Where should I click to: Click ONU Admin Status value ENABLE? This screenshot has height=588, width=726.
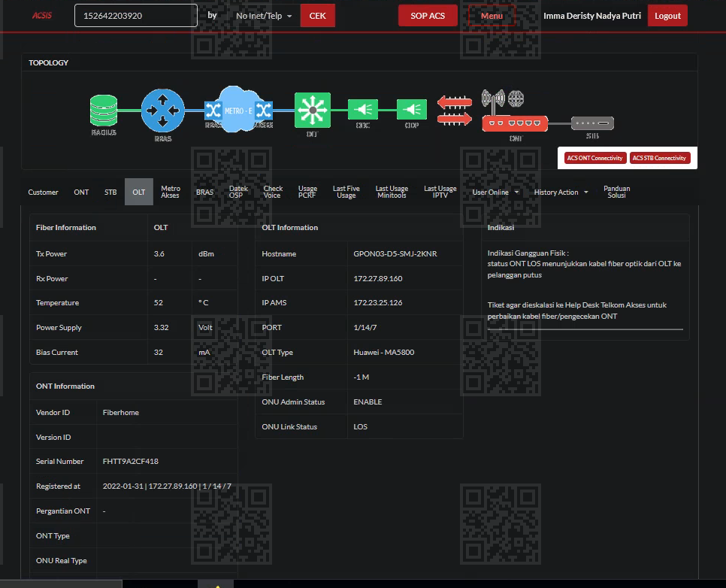[368, 402]
